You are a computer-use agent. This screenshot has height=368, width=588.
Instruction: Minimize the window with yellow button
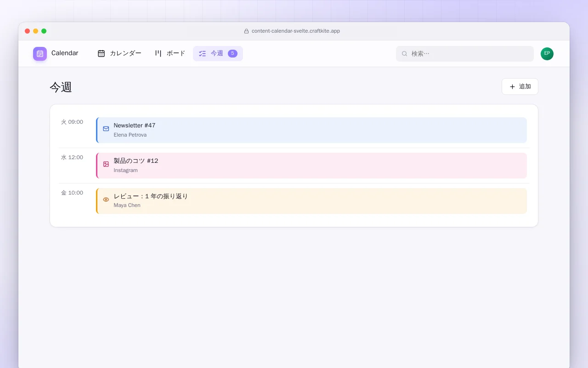click(36, 31)
